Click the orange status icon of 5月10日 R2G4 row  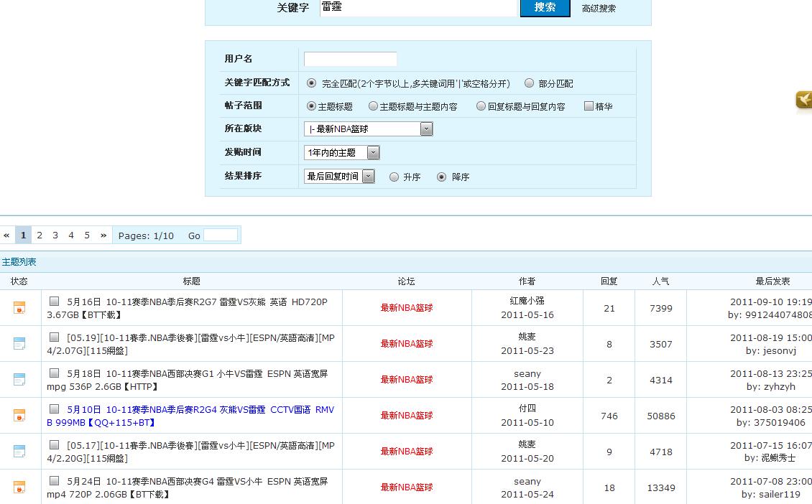(19, 415)
